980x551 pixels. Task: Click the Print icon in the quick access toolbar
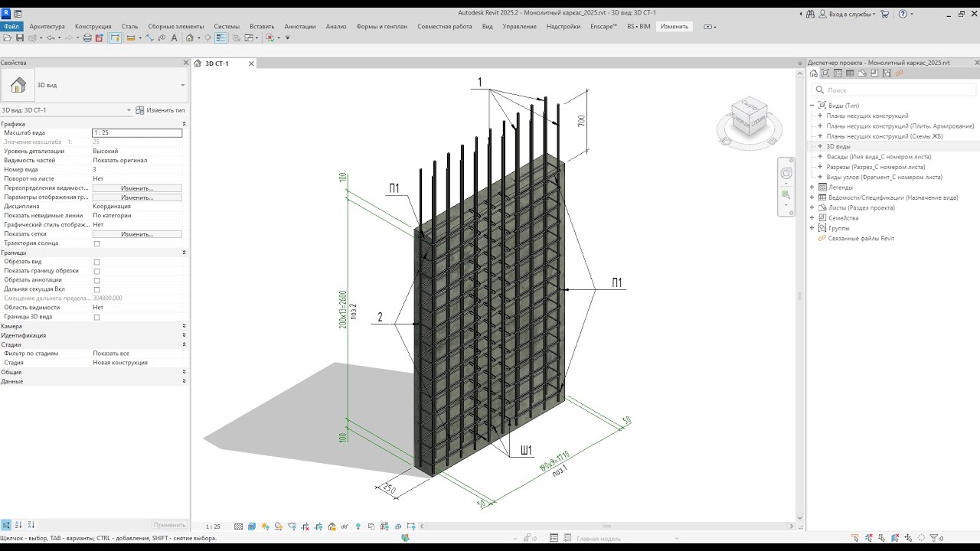(x=87, y=37)
